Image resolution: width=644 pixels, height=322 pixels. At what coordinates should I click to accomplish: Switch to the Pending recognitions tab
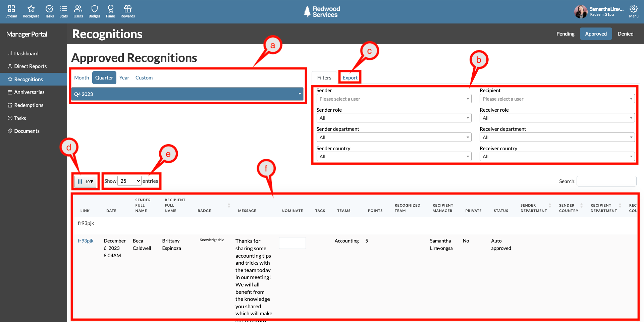pos(565,34)
